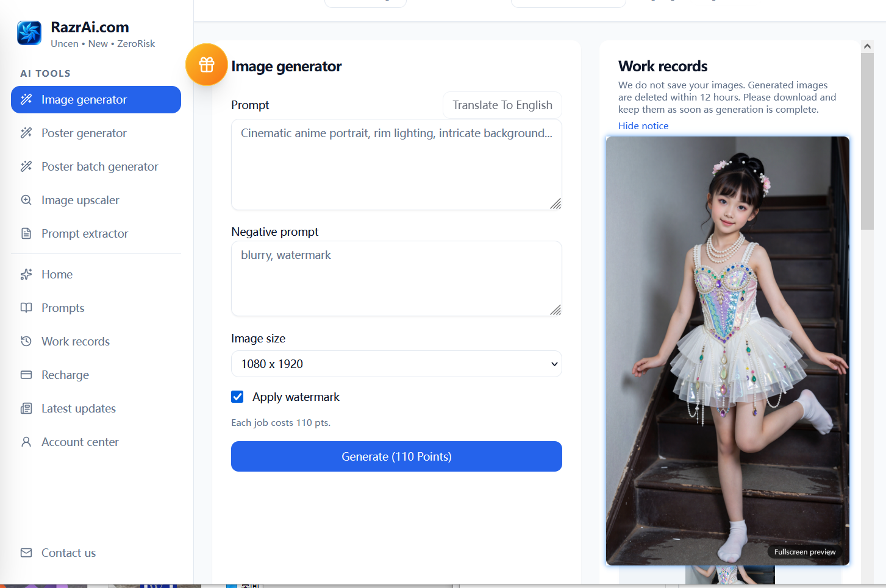886x588 pixels.
Task: Open Latest updates page
Action: [79, 408]
